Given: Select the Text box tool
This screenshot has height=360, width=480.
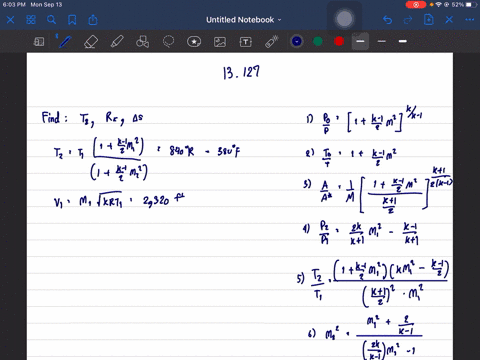Looking at the screenshot, I should [246, 42].
